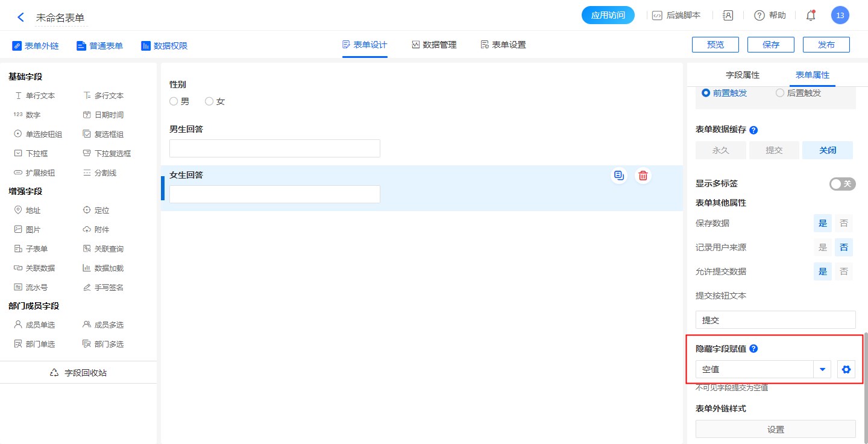Click the copy icon on 女生回答 field

click(619, 176)
